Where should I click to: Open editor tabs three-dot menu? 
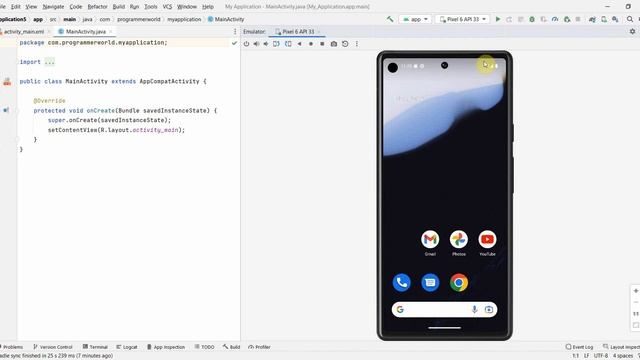tap(235, 31)
